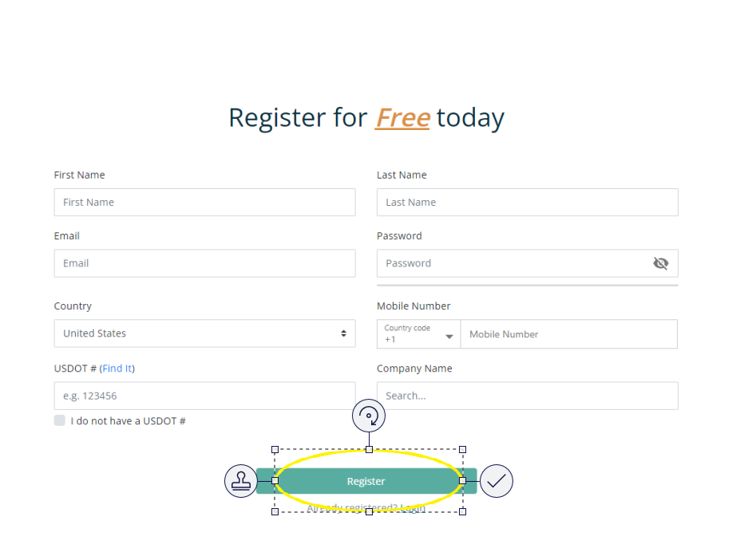Viewport: 748px width, 560px height.
Task: Check the "I do not have a USDOT #" box
Action: (60, 420)
